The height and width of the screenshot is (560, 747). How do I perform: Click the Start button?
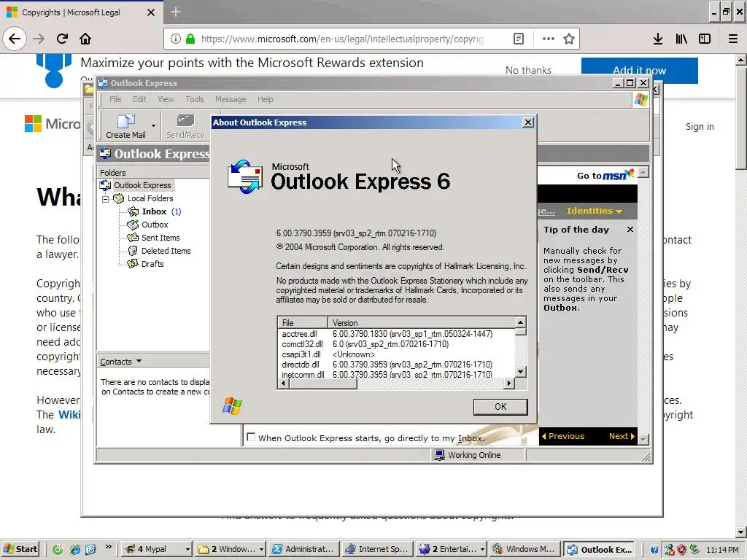[x=20, y=549]
